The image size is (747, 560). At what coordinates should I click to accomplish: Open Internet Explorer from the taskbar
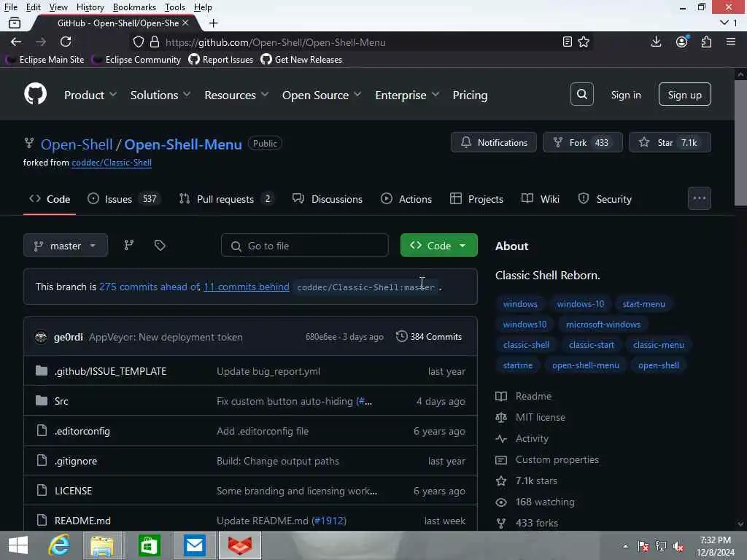59,545
